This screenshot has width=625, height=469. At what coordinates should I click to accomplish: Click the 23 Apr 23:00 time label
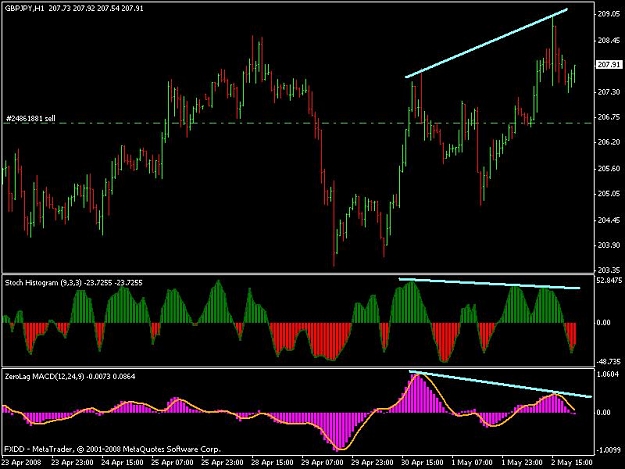(x=73, y=463)
